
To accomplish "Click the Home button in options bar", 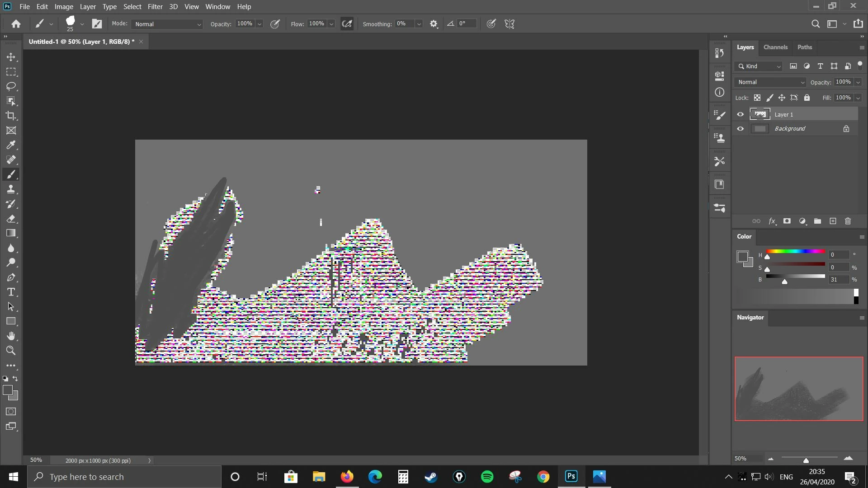I will 16,24.
